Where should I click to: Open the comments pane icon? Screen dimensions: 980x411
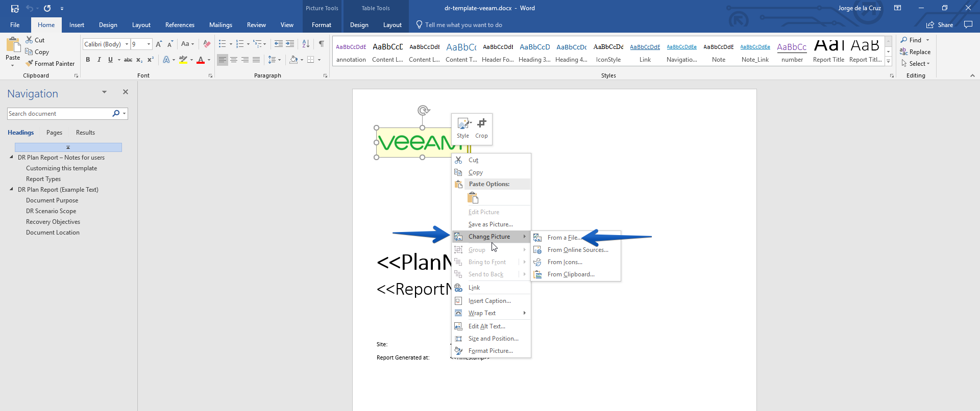pyautogui.click(x=968, y=24)
